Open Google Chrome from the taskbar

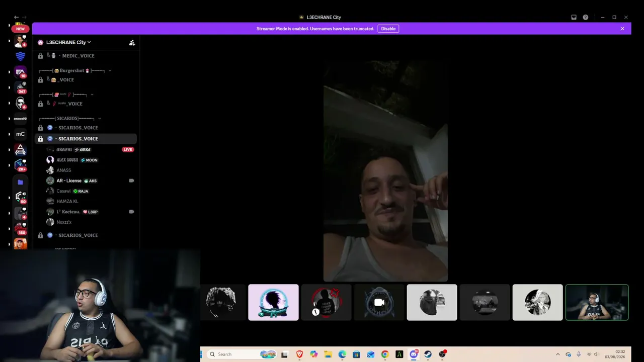pos(385,354)
